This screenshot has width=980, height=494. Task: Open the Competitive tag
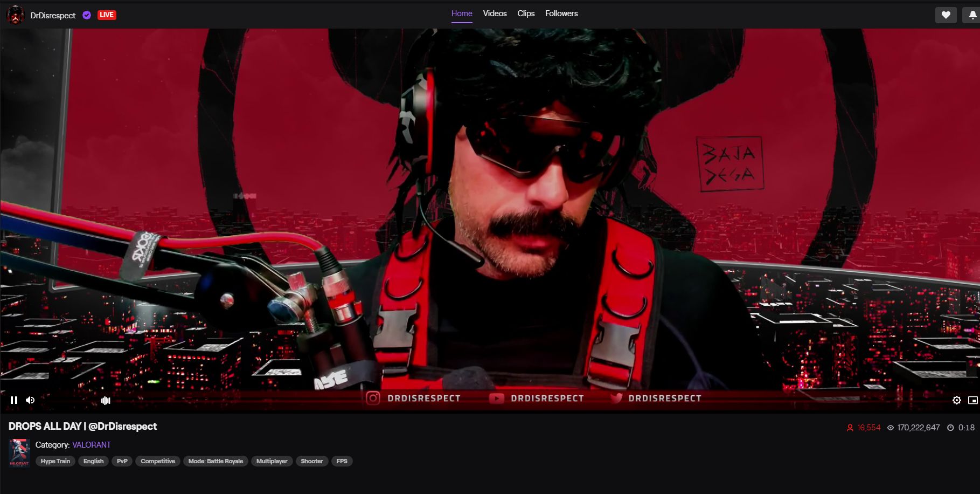(x=157, y=461)
